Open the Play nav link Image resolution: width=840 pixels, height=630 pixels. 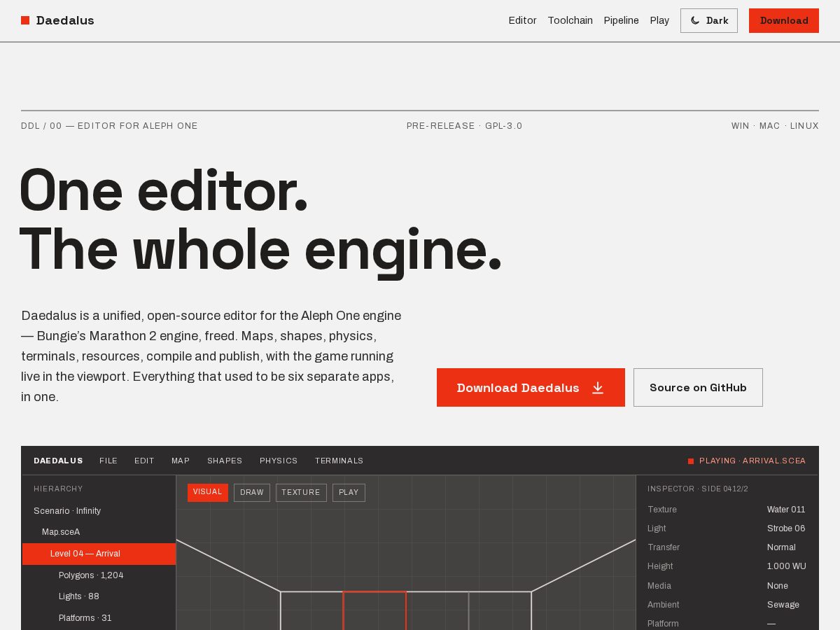(x=659, y=21)
